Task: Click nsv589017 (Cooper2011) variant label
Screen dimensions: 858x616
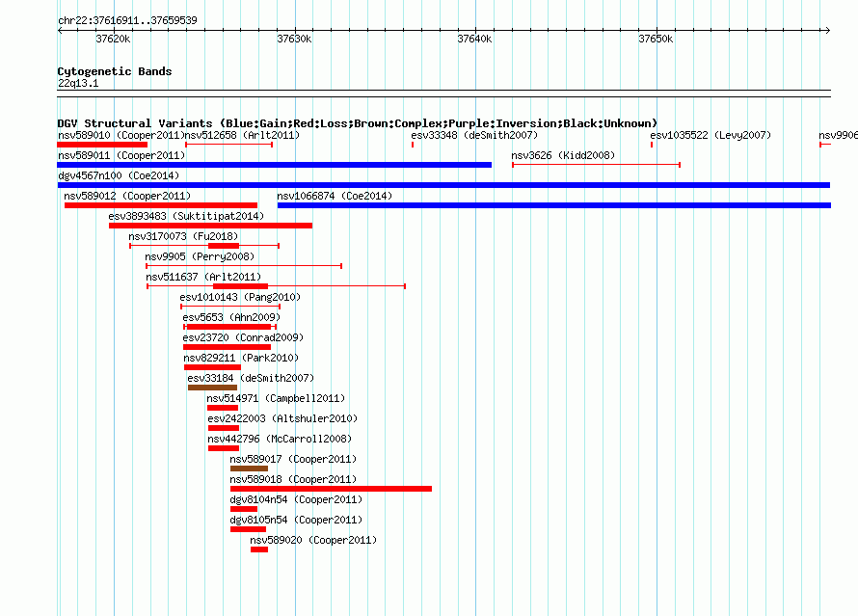Action: [293, 459]
